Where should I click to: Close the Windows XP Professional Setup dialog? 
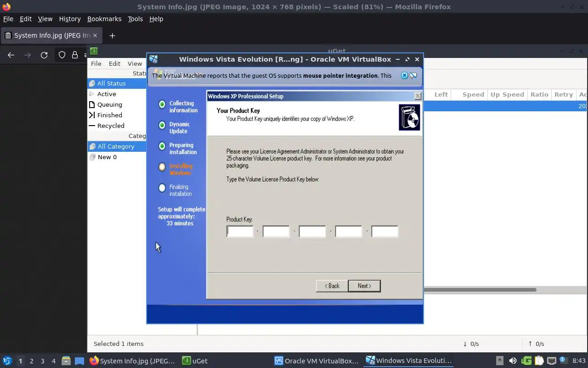pos(418,96)
